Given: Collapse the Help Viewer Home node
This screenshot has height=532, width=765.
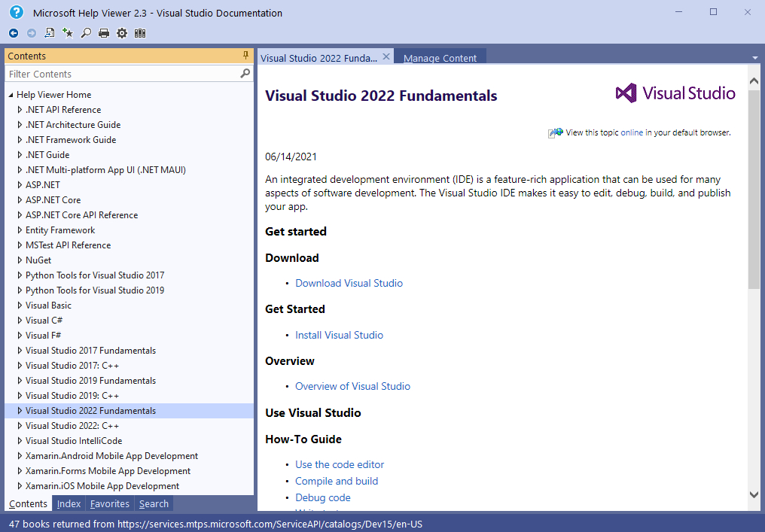Looking at the screenshot, I should tap(11, 95).
